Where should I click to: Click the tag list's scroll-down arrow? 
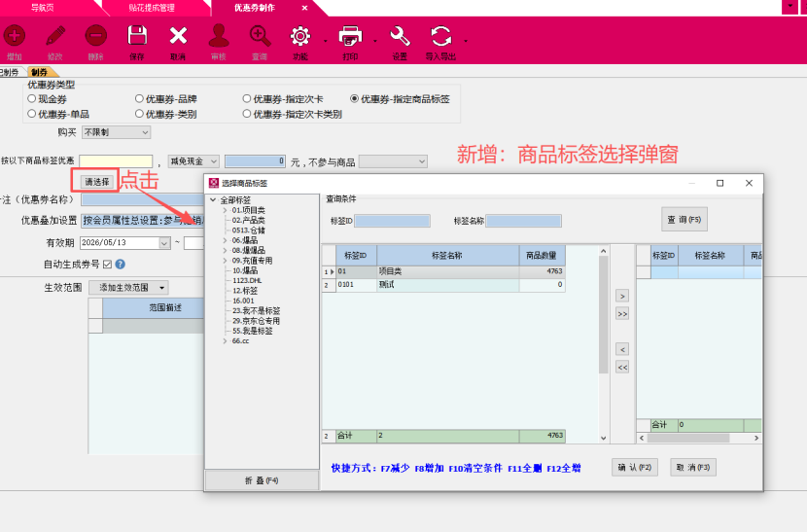coord(604,439)
